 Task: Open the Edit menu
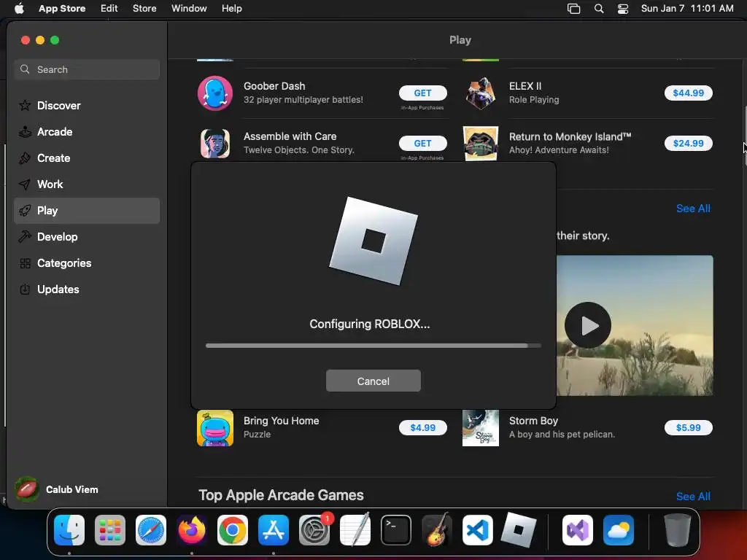pyautogui.click(x=109, y=9)
